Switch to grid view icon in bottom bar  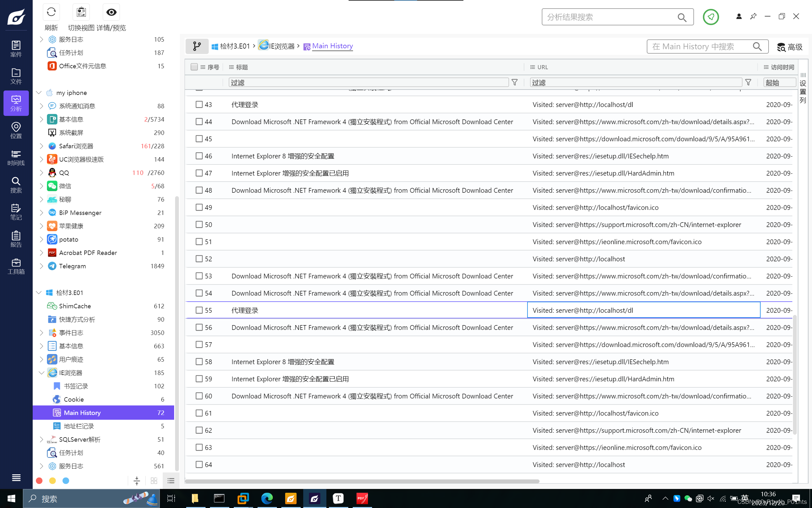pyautogui.click(x=154, y=481)
